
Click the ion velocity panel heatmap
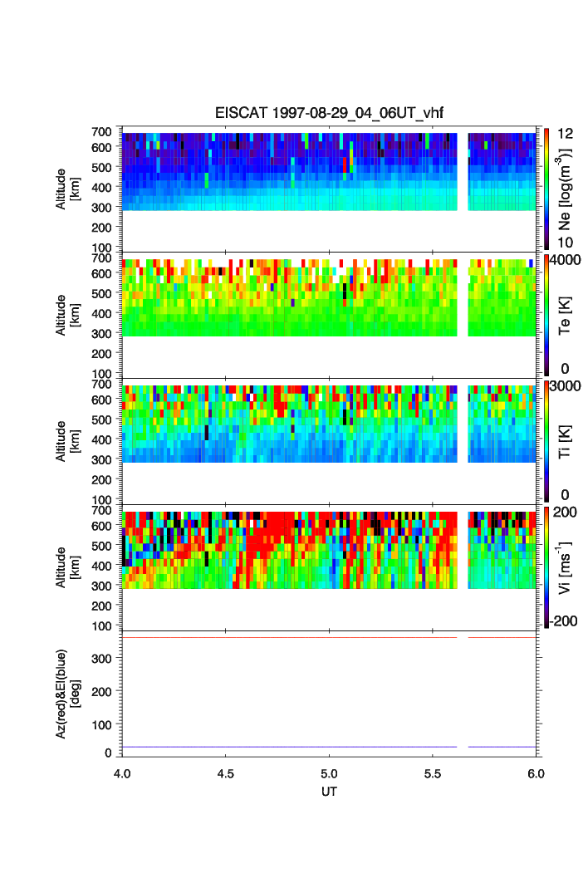click(x=329, y=550)
